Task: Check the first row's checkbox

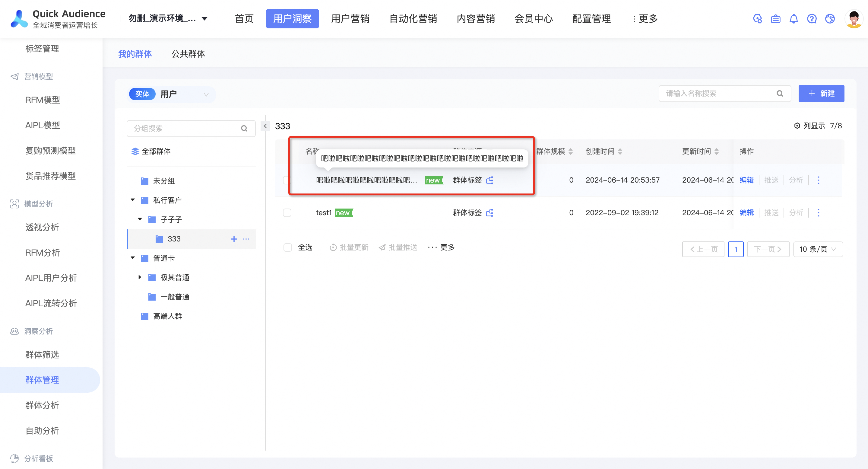Action: click(287, 180)
